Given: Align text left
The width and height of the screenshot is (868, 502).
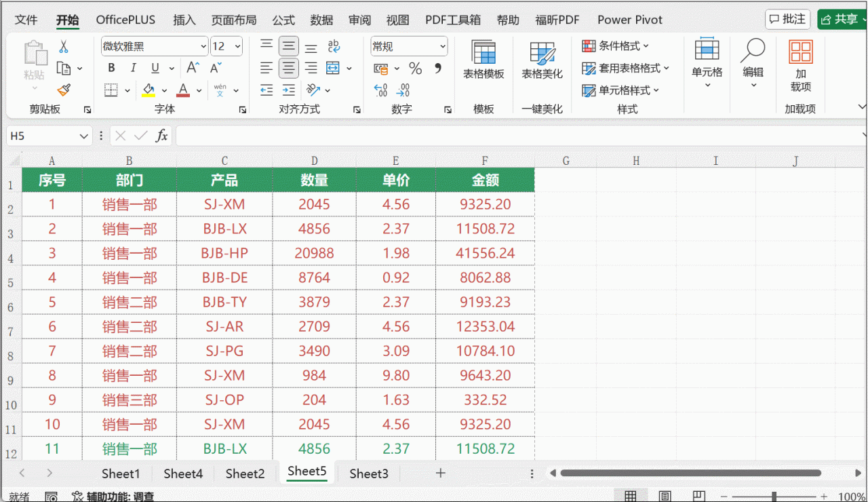Looking at the screenshot, I should [x=267, y=68].
